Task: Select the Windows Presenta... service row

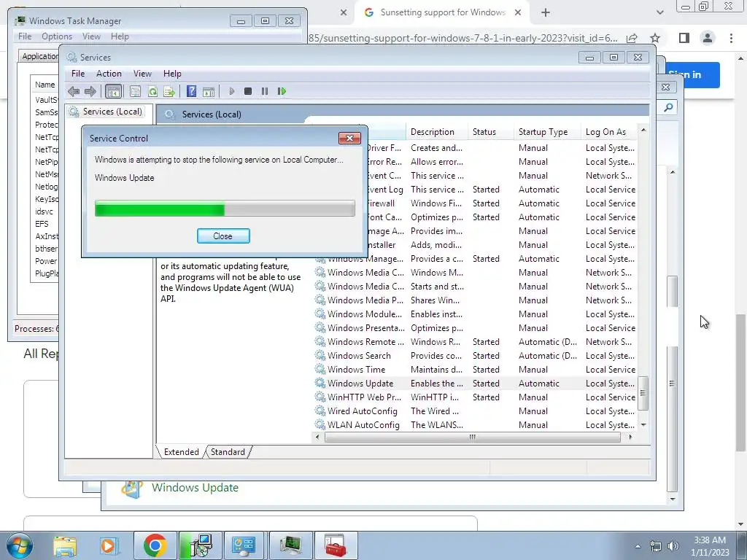Action: tap(476, 328)
